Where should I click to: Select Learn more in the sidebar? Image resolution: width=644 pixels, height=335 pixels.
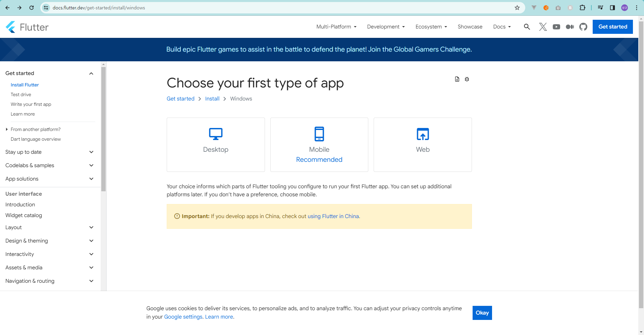(23, 114)
